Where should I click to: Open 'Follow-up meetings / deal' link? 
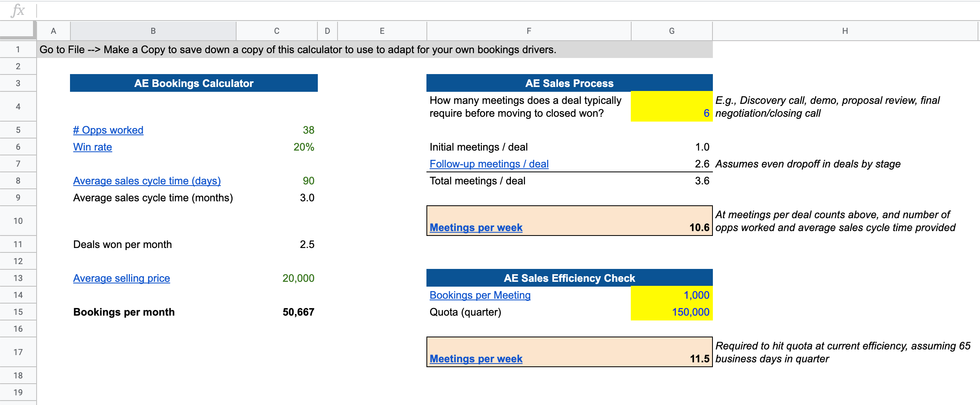pyautogui.click(x=489, y=164)
